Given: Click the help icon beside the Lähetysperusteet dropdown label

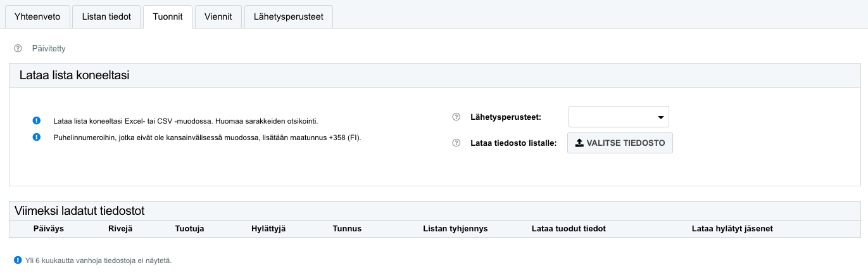Looking at the screenshot, I should pyautogui.click(x=456, y=117).
